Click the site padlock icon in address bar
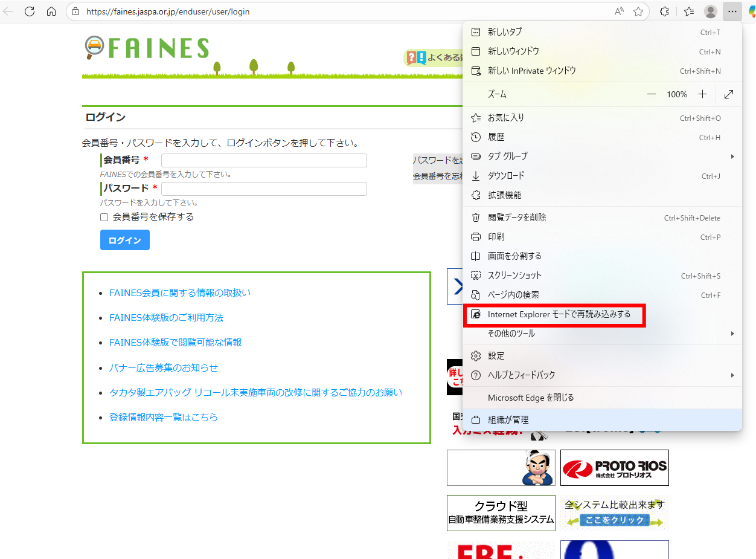This screenshot has height=559, width=756. coord(75,11)
